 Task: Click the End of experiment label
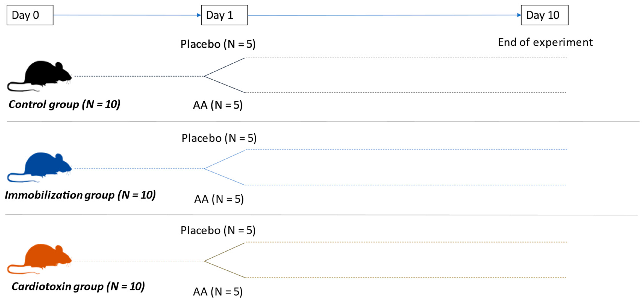(545, 42)
